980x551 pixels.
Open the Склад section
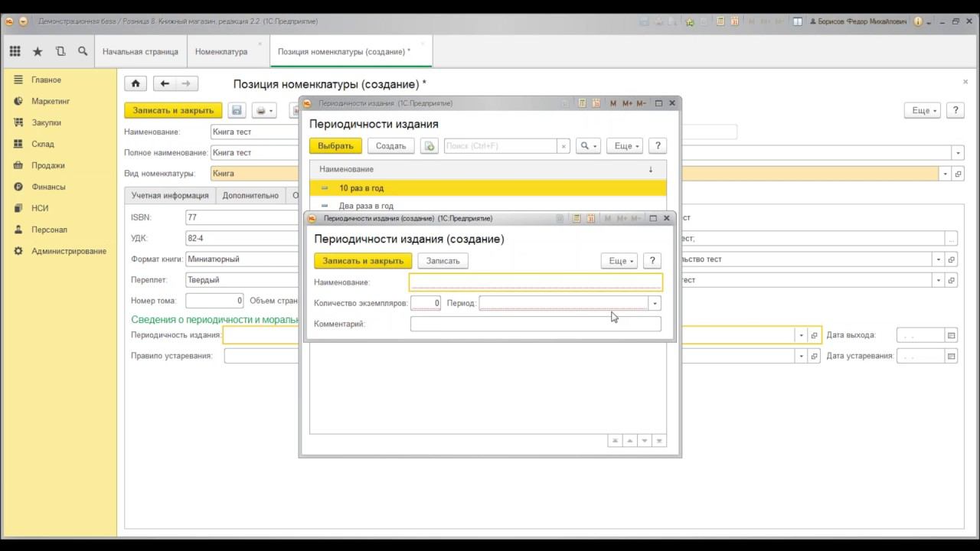tap(43, 144)
